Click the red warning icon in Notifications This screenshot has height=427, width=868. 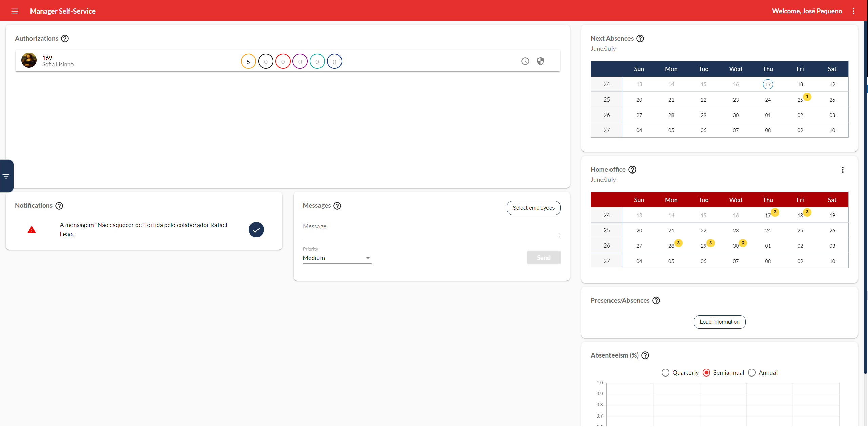pos(32,229)
